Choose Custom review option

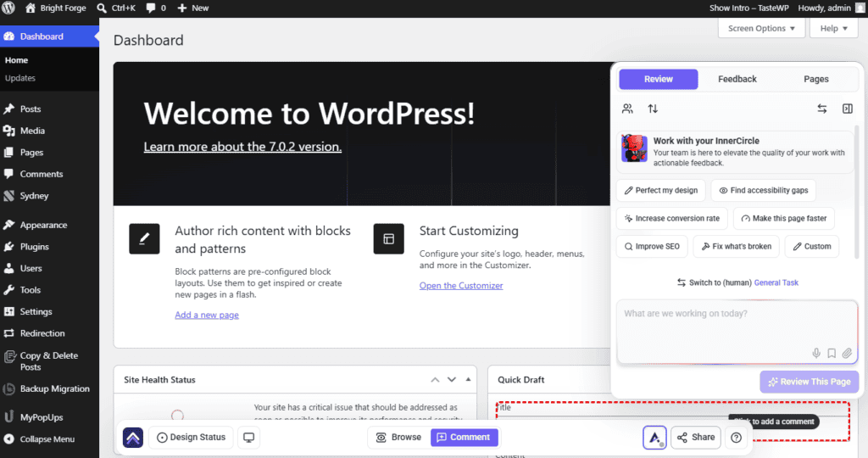[x=812, y=247]
